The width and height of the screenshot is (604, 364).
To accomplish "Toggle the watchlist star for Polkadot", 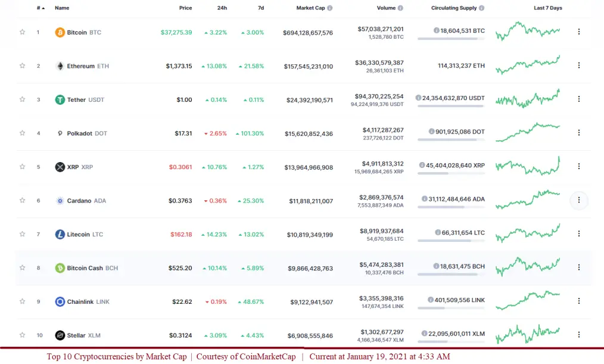I will coord(23,133).
